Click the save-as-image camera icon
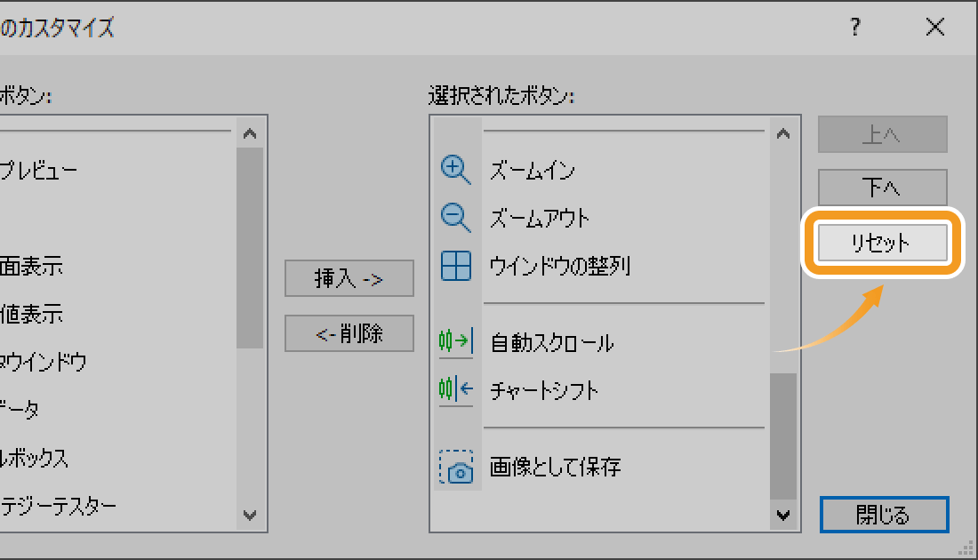 456,467
